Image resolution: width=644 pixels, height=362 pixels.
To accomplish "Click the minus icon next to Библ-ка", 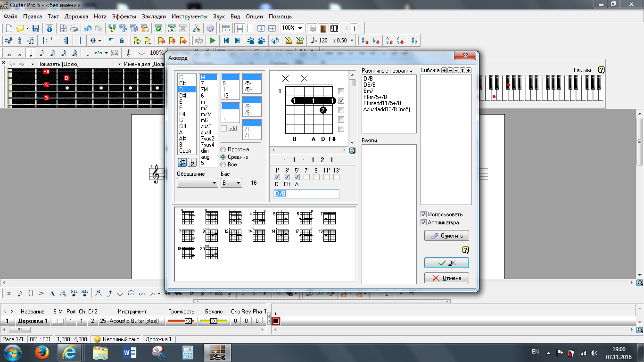I will 450,70.
